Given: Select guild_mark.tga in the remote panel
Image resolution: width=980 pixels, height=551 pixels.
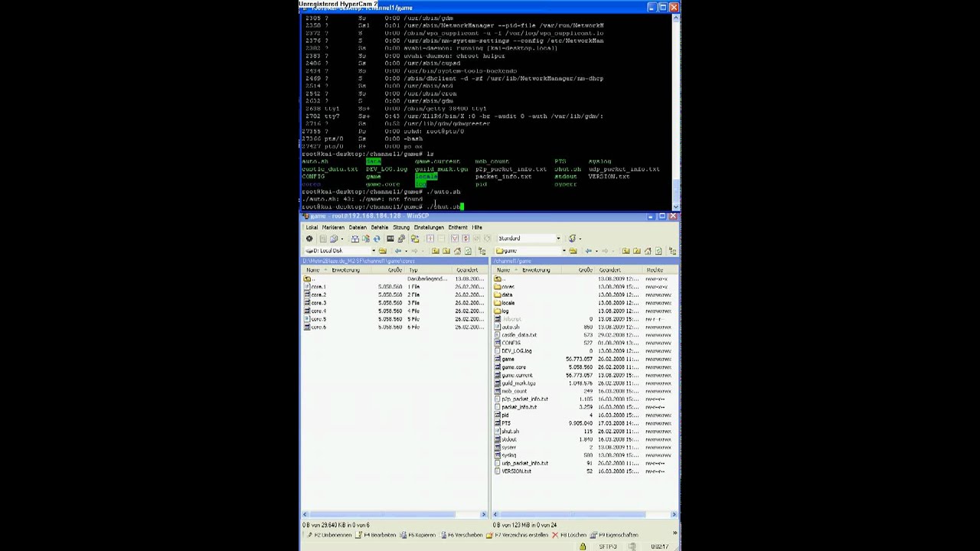Looking at the screenshot, I should [x=516, y=383].
